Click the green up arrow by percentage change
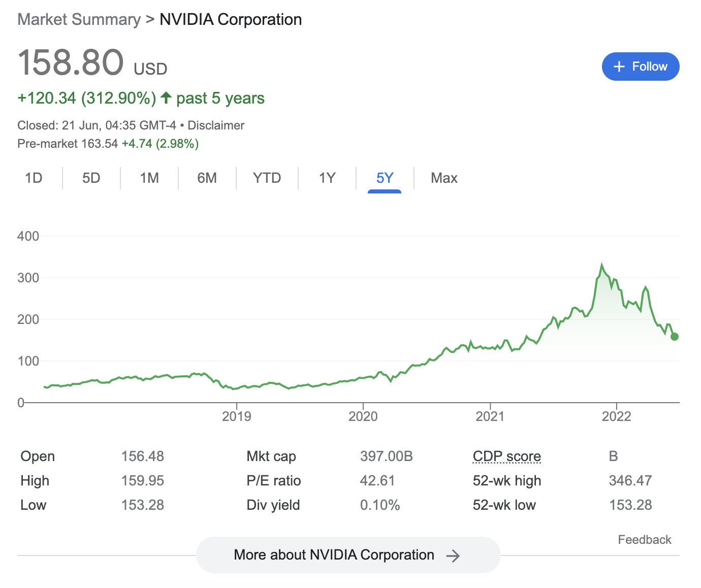Screen dimensions: 701x588 (x=166, y=97)
